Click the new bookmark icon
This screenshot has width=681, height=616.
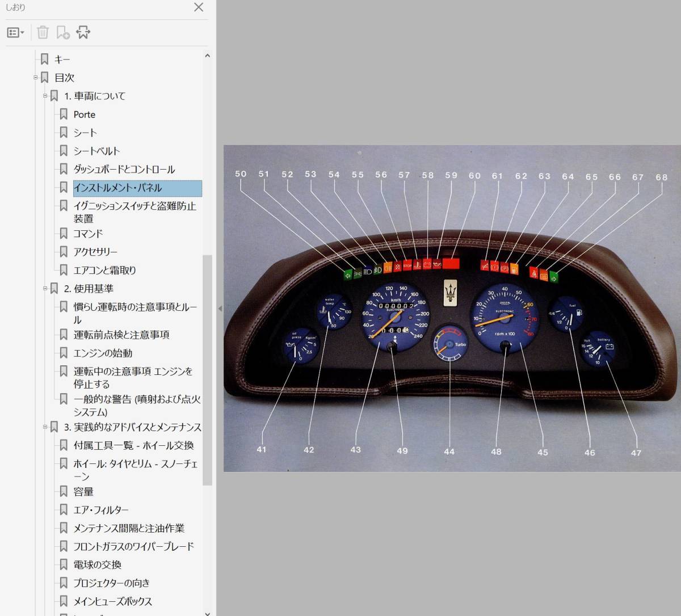click(63, 32)
